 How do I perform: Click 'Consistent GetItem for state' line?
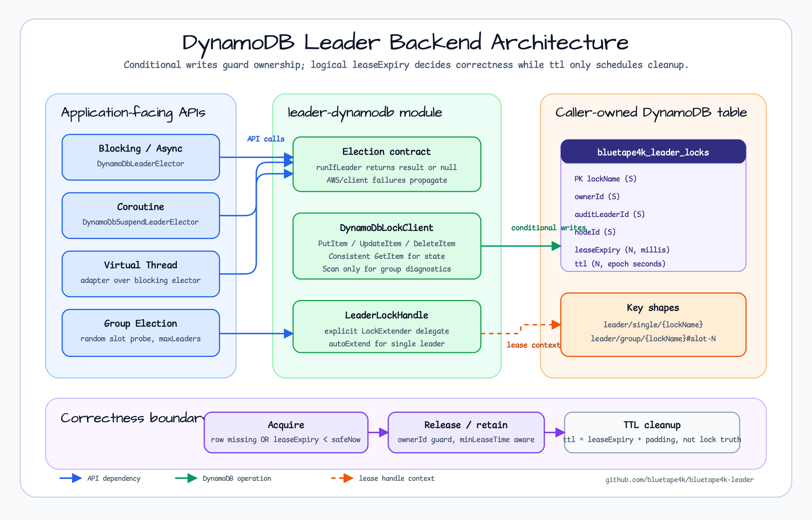(386, 256)
